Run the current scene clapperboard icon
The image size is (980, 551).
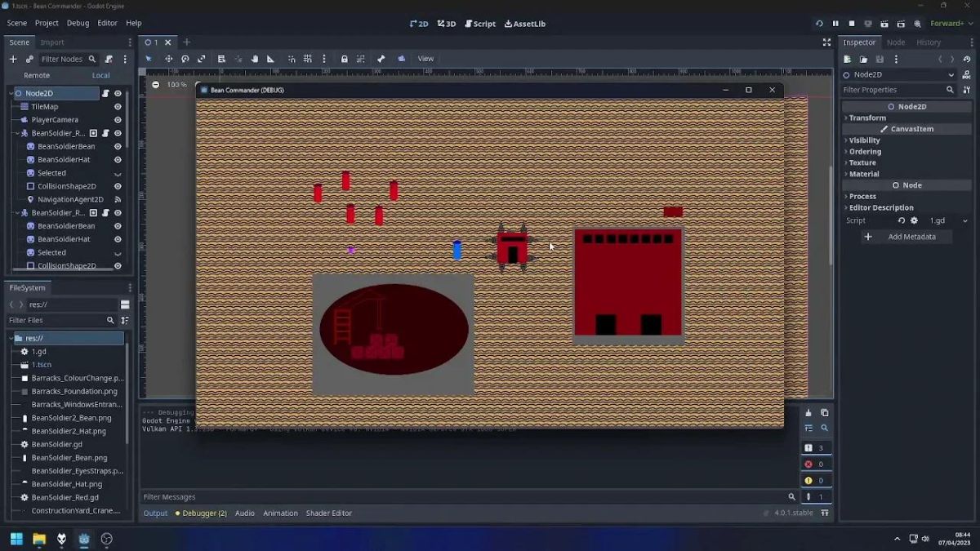pyautogui.click(x=884, y=24)
